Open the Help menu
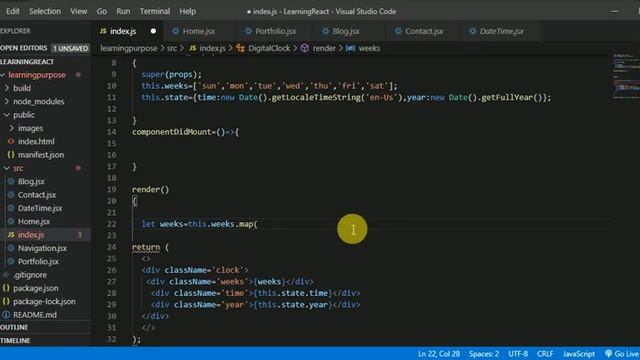640x360 pixels. (188, 11)
